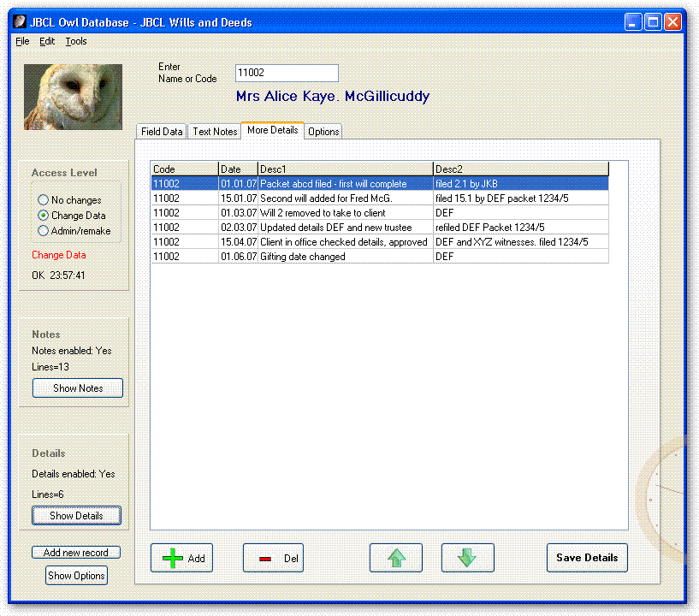Click the Show Details button
The image size is (699, 616).
[x=76, y=515]
